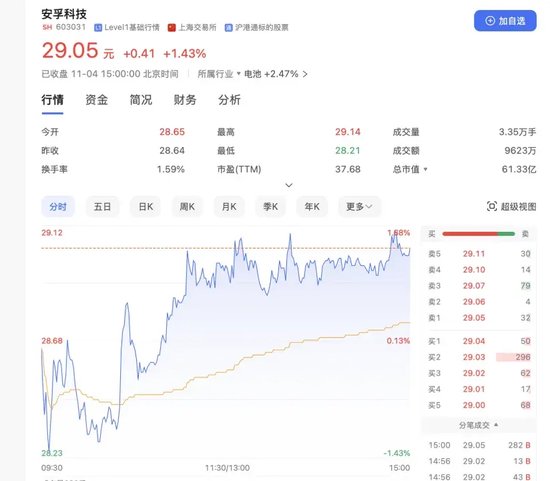Switch to the 资金 tab
Image resolution: width=550 pixels, height=481 pixels.
pyautogui.click(x=97, y=100)
